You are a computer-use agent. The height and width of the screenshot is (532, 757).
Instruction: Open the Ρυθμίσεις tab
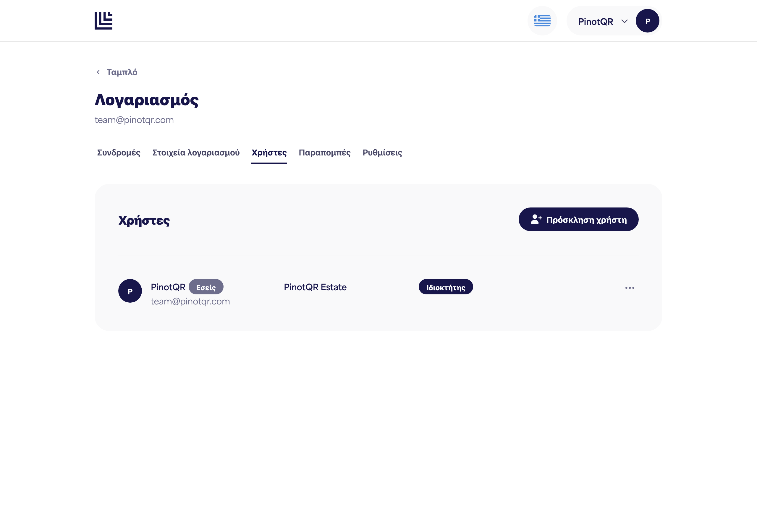click(x=382, y=153)
